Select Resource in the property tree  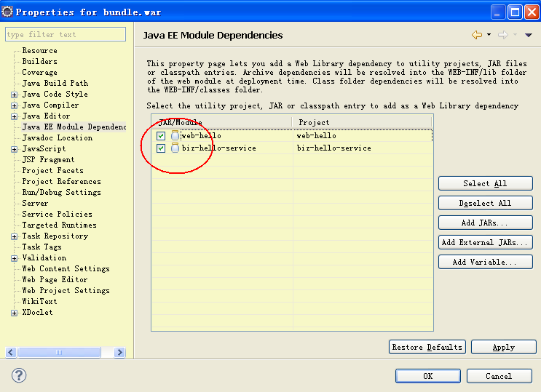39,51
